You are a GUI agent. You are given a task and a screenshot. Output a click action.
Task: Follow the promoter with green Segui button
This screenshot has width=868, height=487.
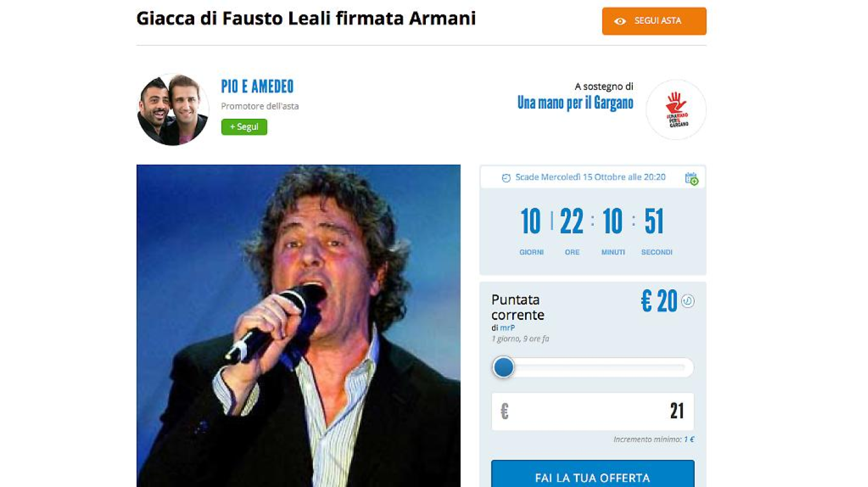click(244, 127)
